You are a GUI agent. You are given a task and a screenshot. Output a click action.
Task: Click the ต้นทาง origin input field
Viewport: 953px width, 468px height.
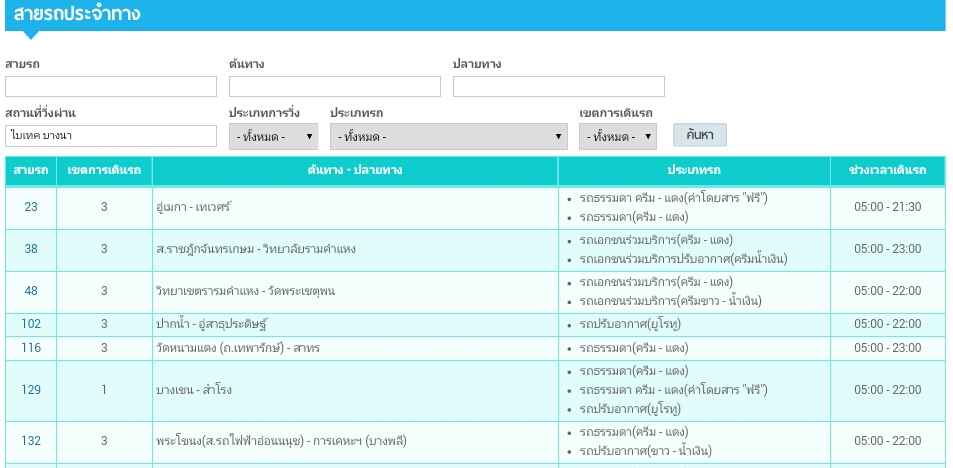[334, 87]
